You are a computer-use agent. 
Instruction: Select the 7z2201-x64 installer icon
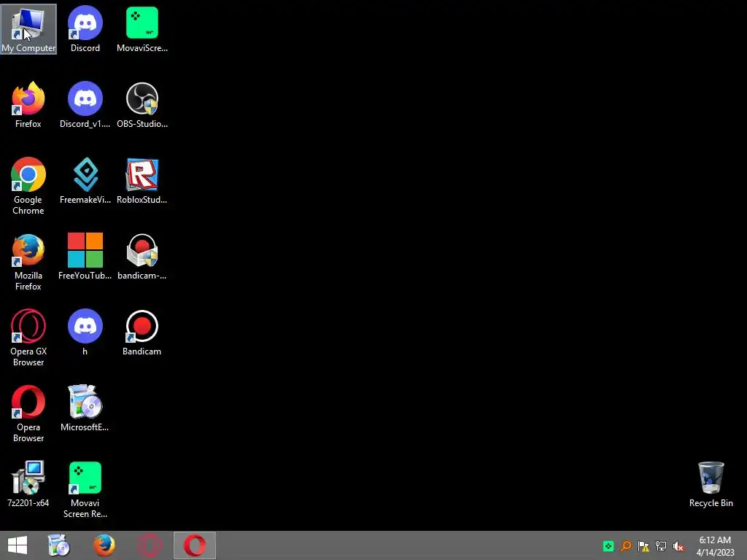point(28,484)
